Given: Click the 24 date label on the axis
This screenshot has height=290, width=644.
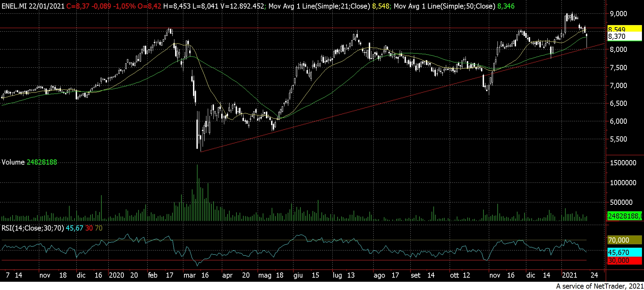Looking at the screenshot, I should click(594, 275).
